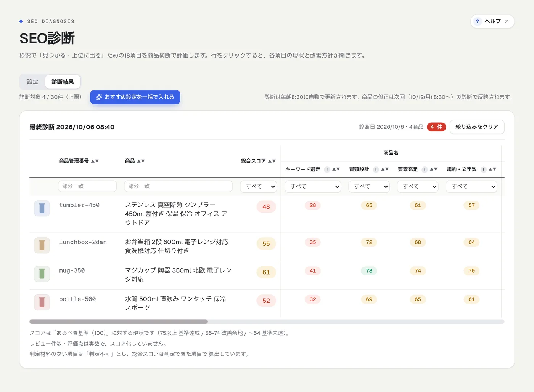Click 規約・文字数 score 64 for lunchbox-2dan
Viewport: 534px width, 392px height.
(x=472, y=242)
